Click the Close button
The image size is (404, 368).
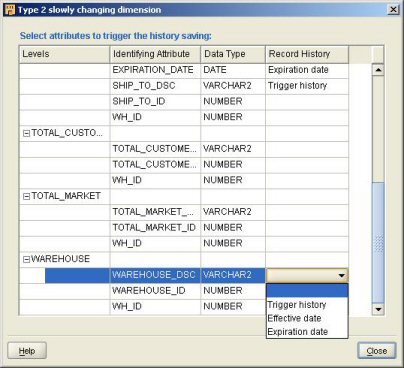(x=377, y=351)
